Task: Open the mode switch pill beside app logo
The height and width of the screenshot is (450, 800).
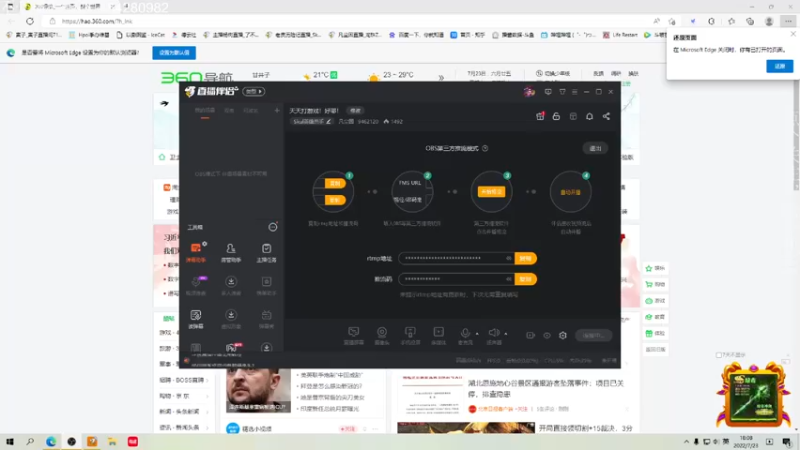Action: 254,92
